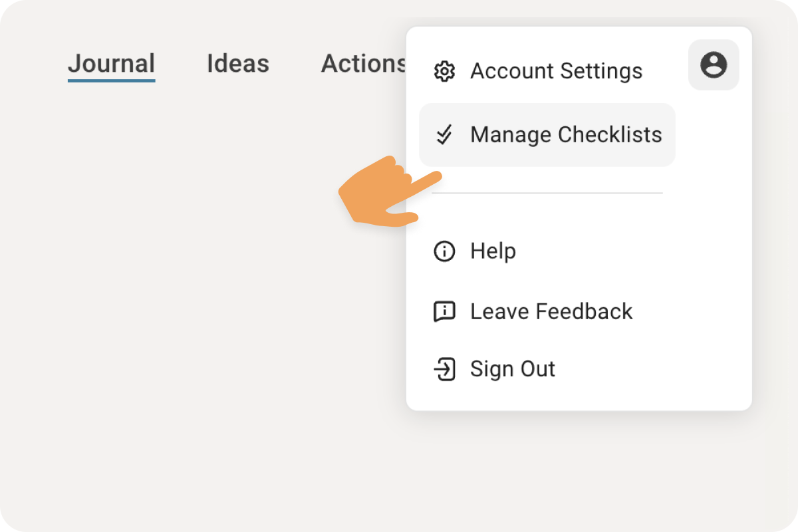The height and width of the screenshot is (532, 798).
Task: Click the double-checkmark icon beside Manage Checklists
Action: coord(444,135)
